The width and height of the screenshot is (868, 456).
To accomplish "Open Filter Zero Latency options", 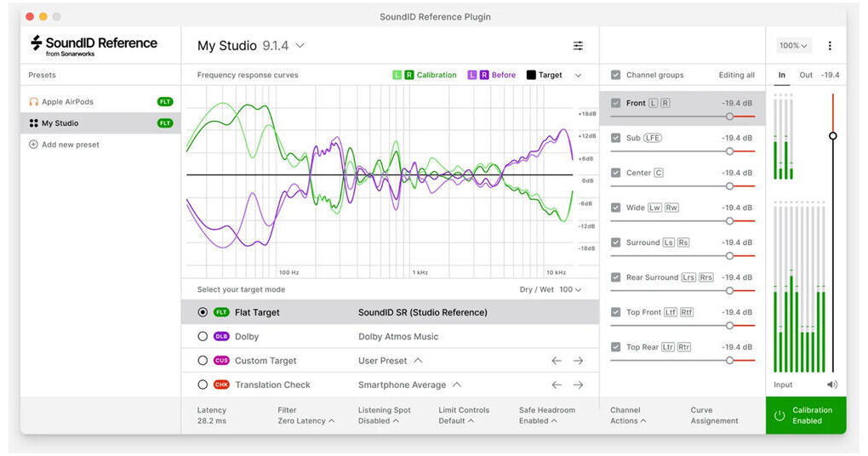I will (306, 416).
